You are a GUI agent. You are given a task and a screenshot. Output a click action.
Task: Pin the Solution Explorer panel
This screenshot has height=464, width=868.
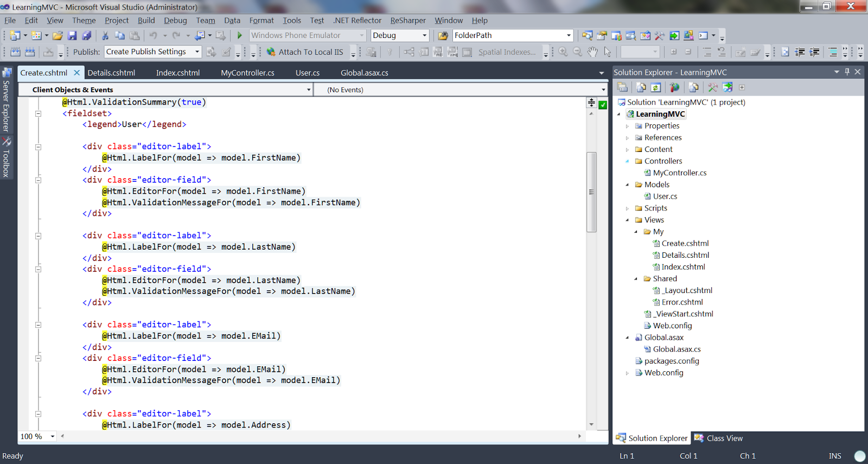tap(847, 72)
